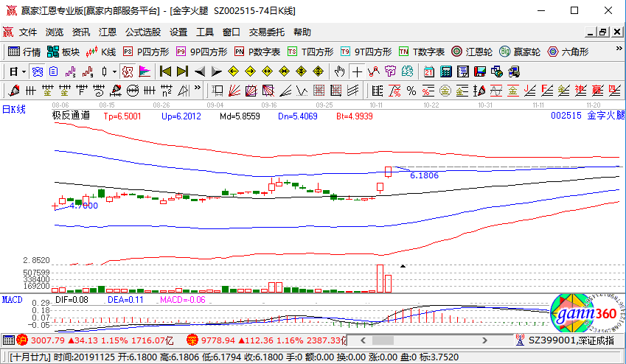Click the 日K线 chart label

pyautogui.click(x=14, y=109)
